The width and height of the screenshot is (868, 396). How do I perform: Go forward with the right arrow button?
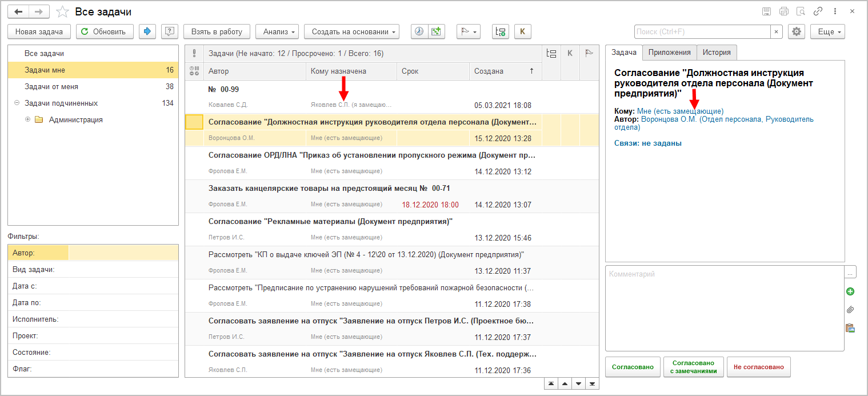(39, 11)
